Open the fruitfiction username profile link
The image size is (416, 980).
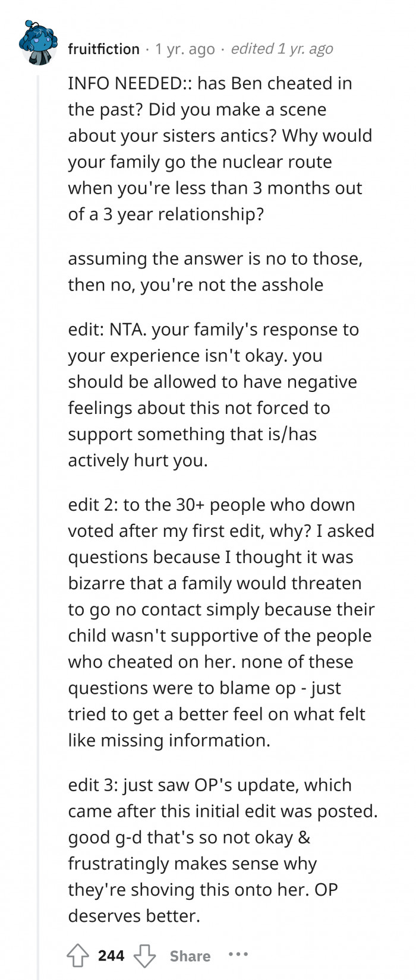(x=103, y=49)
